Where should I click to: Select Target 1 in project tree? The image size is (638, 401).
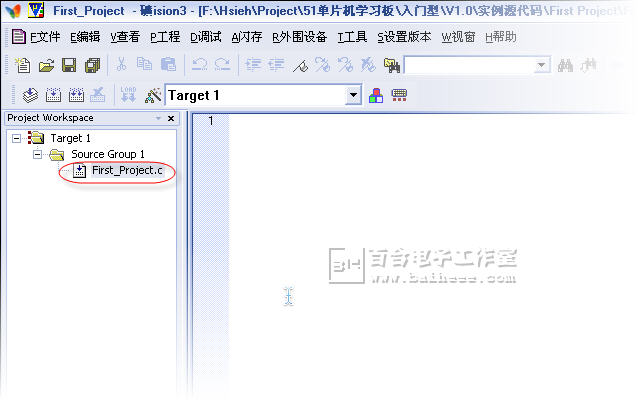(70, 138)
